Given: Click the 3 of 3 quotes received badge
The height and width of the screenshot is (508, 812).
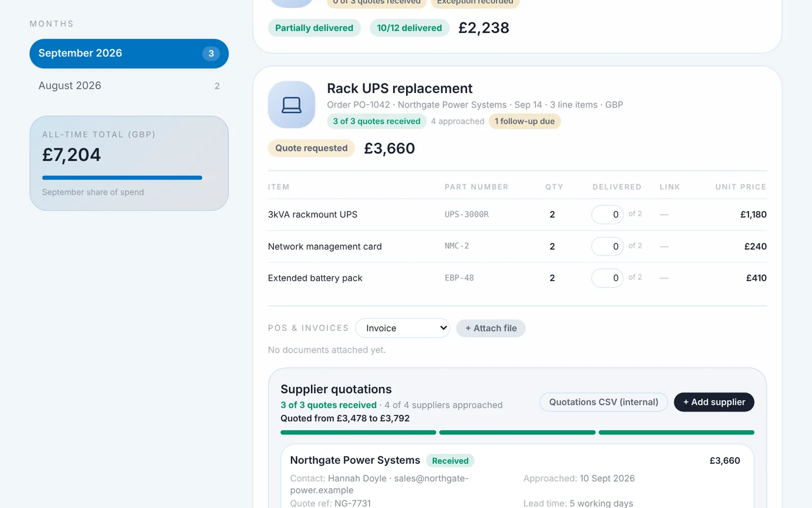Looking at the screenshot, I should click(x=377, y=121).
